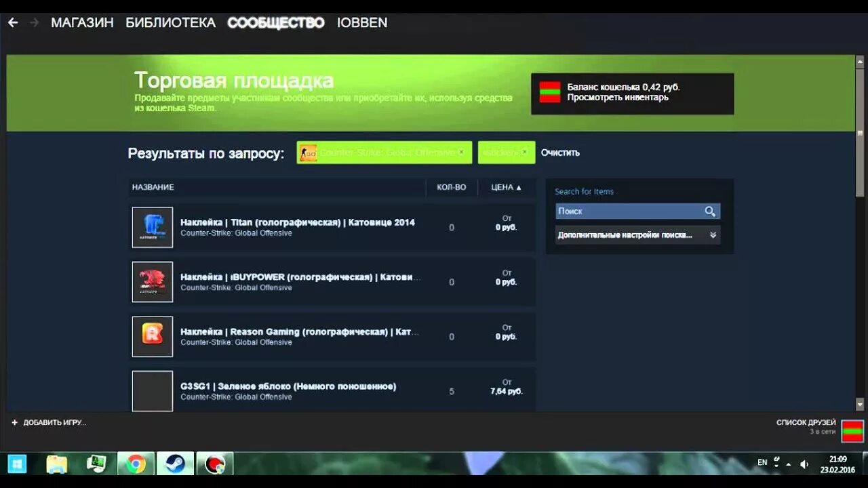Go forward with the right arrow
Viewport: 868px width, 488px height.
[x=34, y=22]
